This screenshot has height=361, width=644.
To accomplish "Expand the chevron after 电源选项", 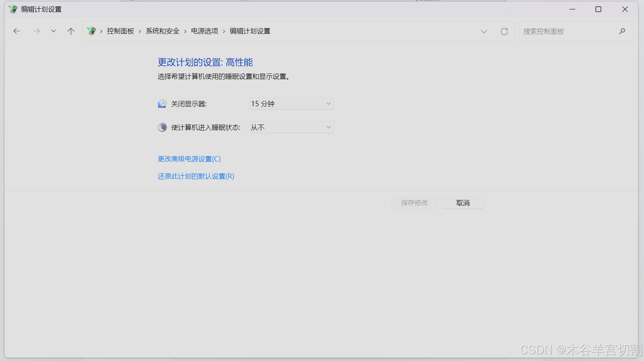I will [x=224, y=32].
